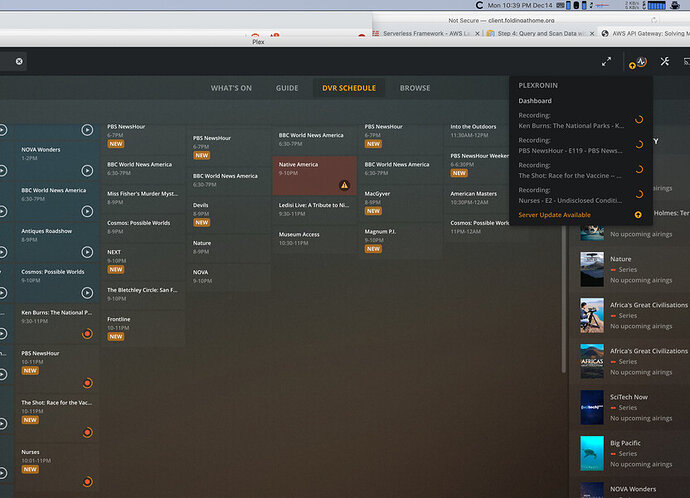Click the Nature series thumbnail

[592, 269]
